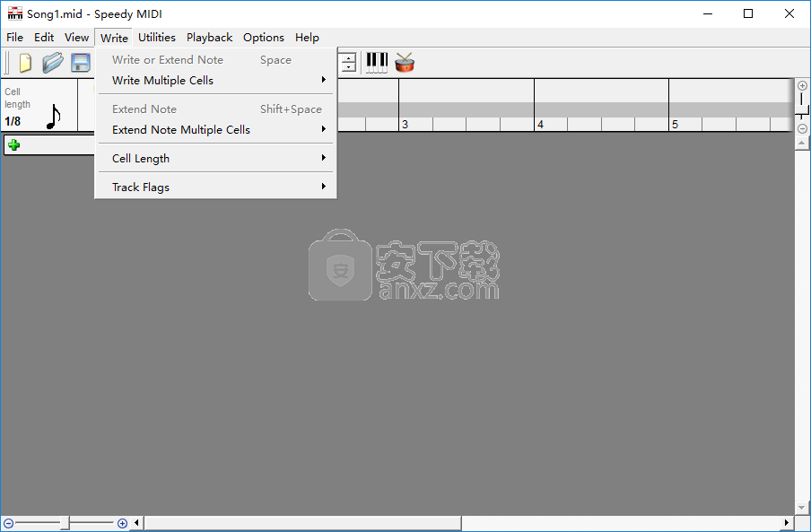The width and height of the screenshot is (811, 532).
Task: Create a new song with the blank page icon
Action: coord(25,63)
